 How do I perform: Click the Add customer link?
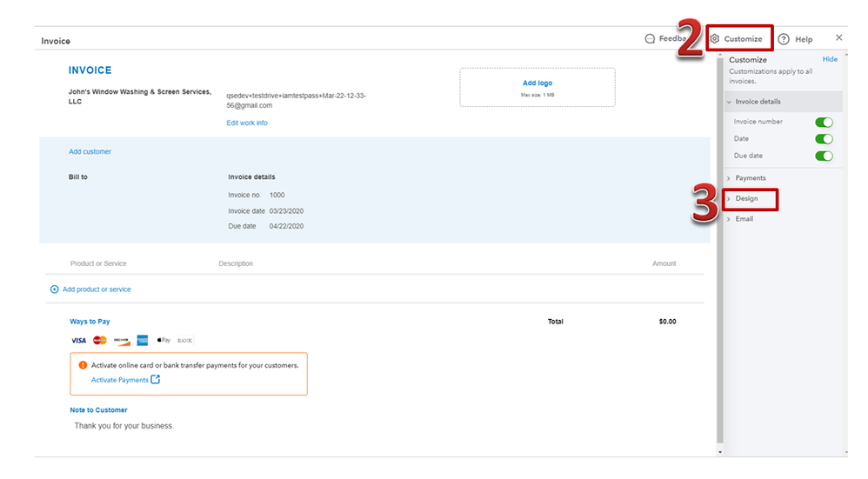click(90, 152)
